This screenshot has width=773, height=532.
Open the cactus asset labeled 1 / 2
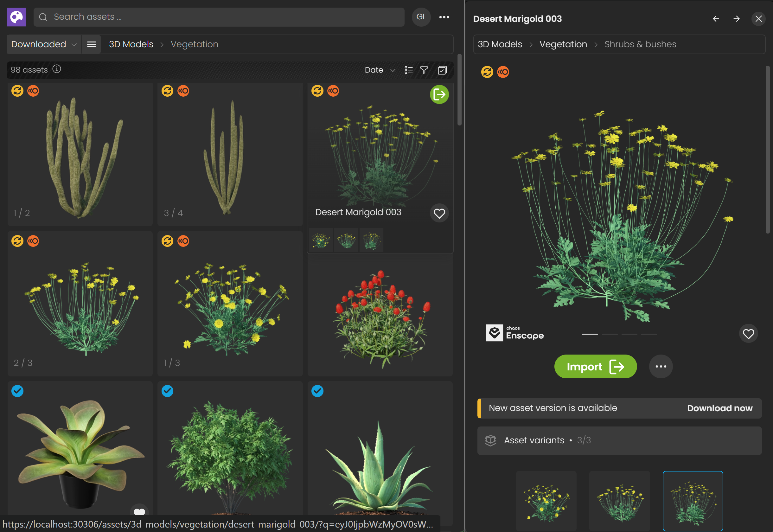[80, 155]
